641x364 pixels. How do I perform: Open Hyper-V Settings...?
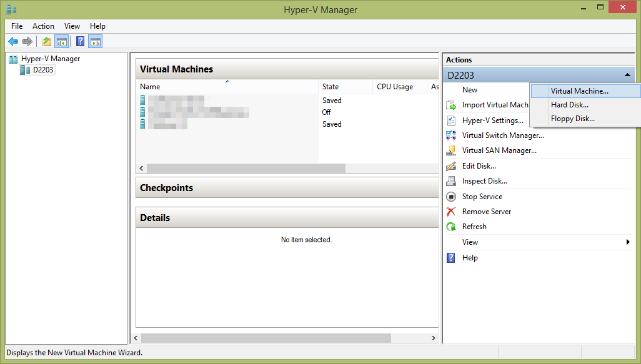point(492,121)
